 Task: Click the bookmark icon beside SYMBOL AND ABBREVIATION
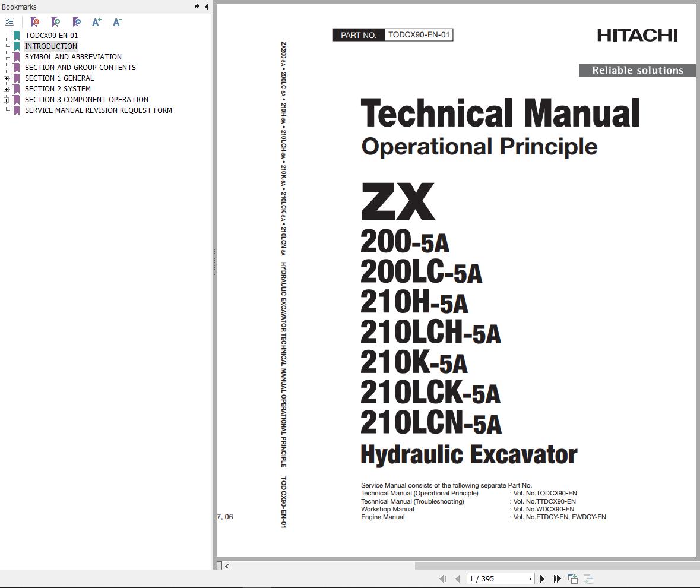pyautogui.click(x=17, y=56)
